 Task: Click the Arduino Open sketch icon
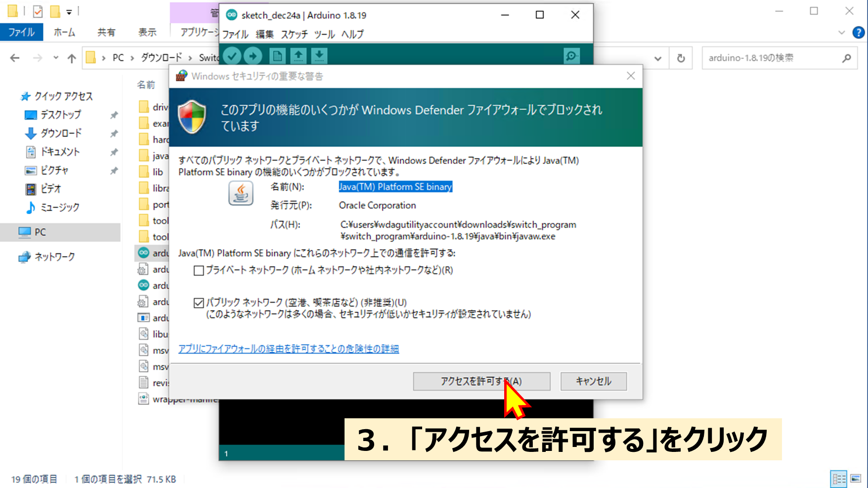(298, 56)
